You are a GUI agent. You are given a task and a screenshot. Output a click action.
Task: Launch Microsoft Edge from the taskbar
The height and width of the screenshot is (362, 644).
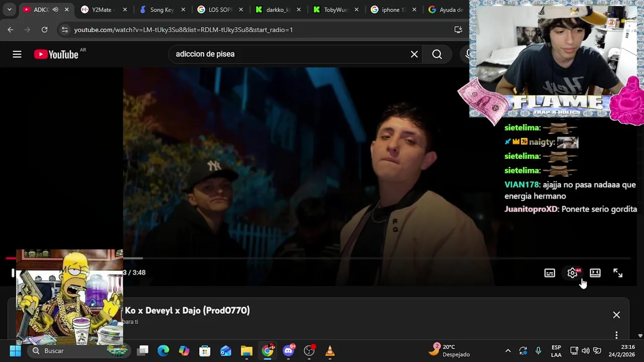point(164,350)
